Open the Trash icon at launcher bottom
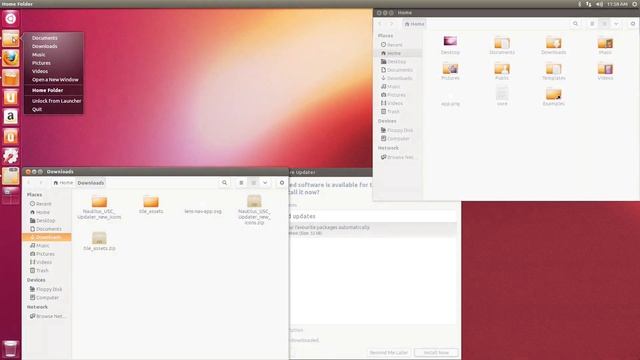 11,349
